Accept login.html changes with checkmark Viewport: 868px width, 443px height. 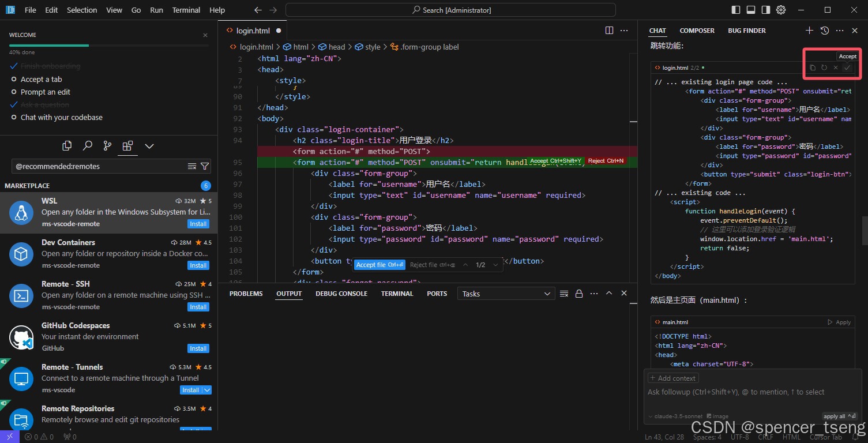[x=847, y=67]
